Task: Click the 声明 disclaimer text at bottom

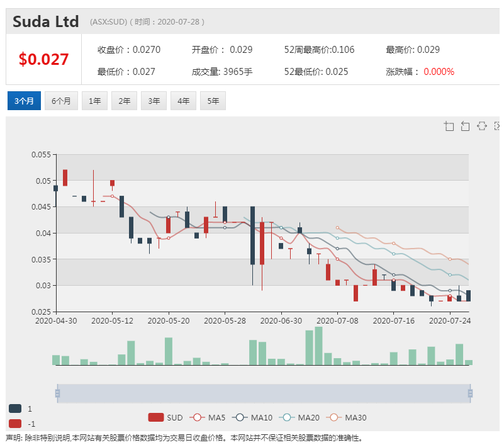Action: 184,438
